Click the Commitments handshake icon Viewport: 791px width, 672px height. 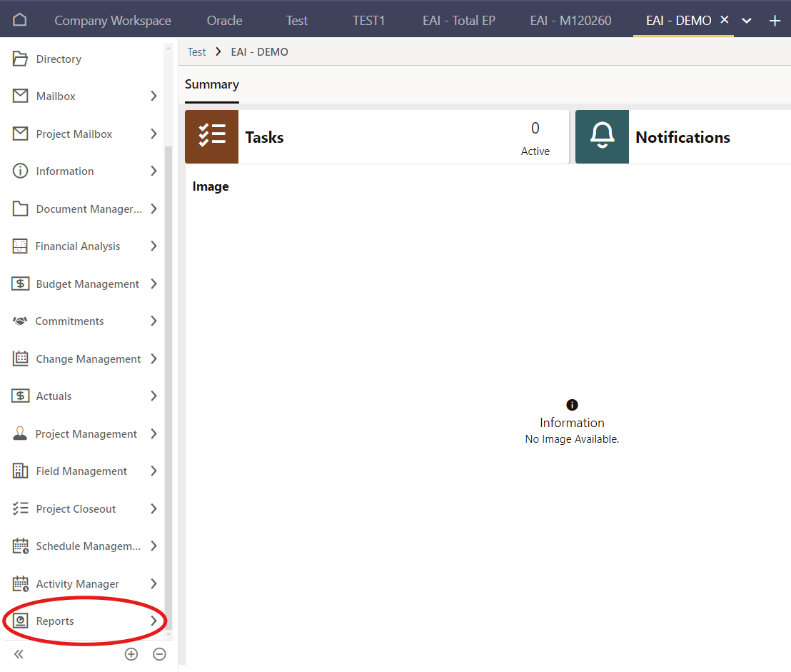pyautogui.click(x=20, y=321)
